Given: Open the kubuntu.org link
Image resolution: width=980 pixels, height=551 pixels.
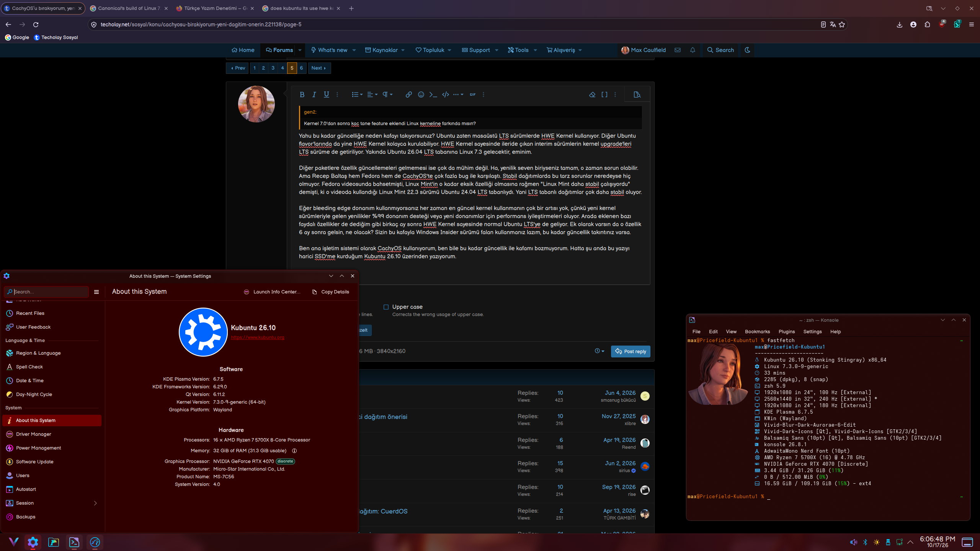Looking at the screenshot, I should point(257,337).
